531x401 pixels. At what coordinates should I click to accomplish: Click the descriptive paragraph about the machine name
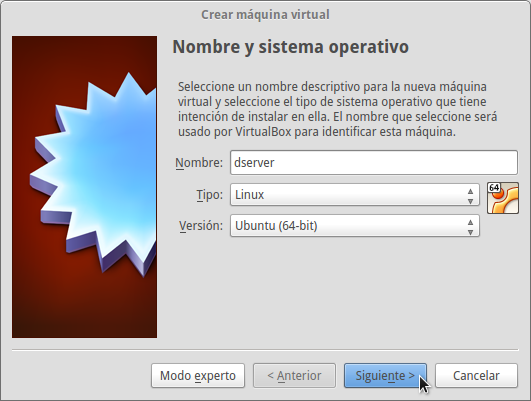point(337,109)
